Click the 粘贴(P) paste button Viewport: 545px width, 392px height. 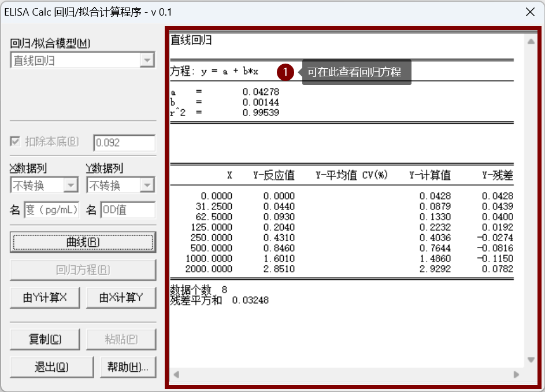tap(121, 339)
